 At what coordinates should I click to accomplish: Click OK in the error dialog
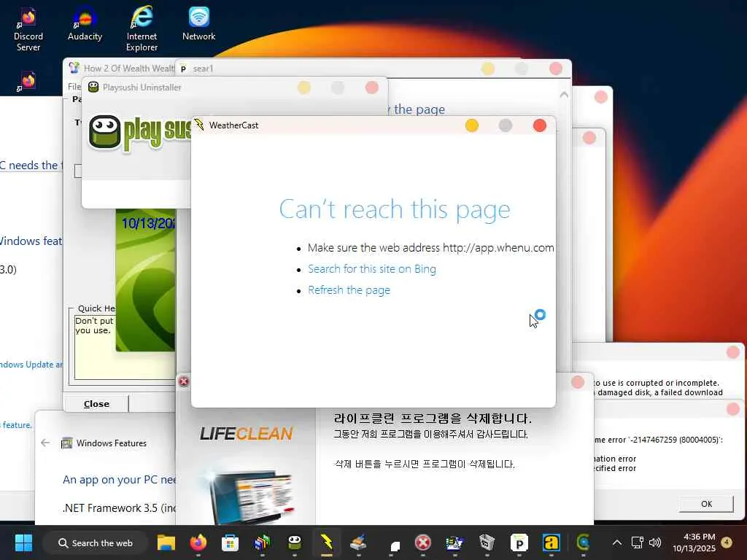706,504
